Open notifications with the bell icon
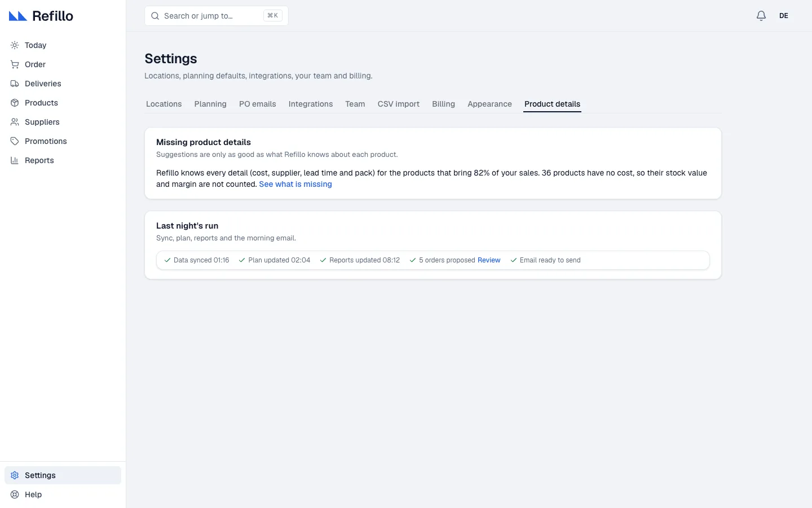Image resolution: width=812 pixels, height=508 pixels. point(761,16)
